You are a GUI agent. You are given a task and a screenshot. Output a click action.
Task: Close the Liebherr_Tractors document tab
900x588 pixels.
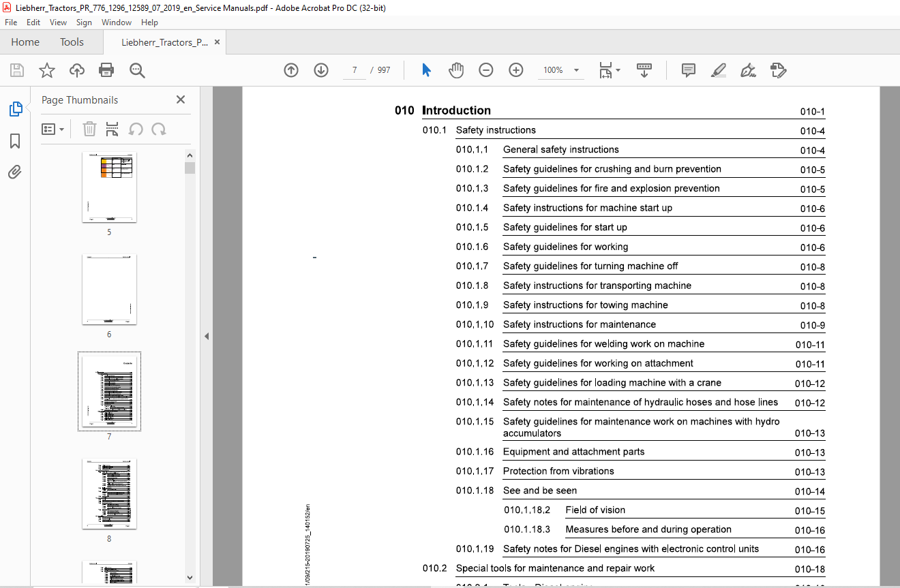217,42
